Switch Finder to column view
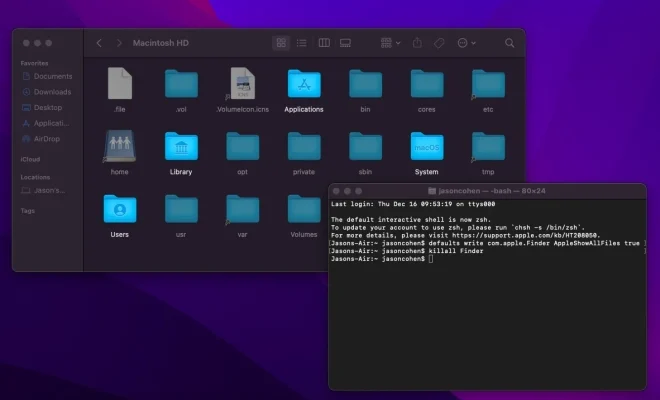Image resolution: width=660 pixels, height=400 pixels. point(324,43)
